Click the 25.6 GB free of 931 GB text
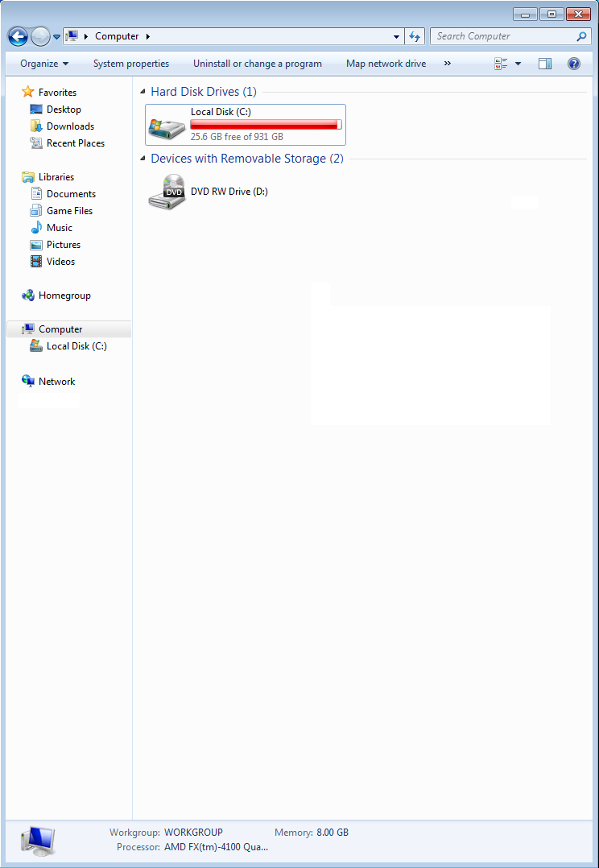The image size is (599, 868). click(237, 136)
